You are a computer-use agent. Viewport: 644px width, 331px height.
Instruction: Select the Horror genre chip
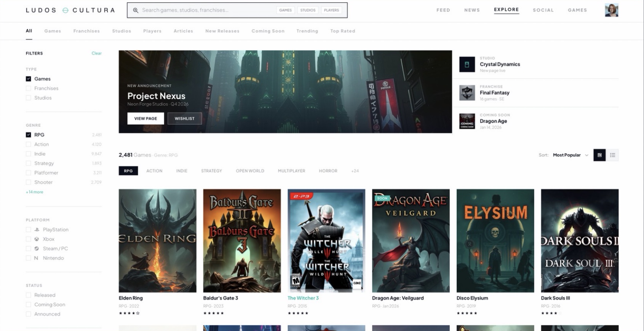(328, 171)
